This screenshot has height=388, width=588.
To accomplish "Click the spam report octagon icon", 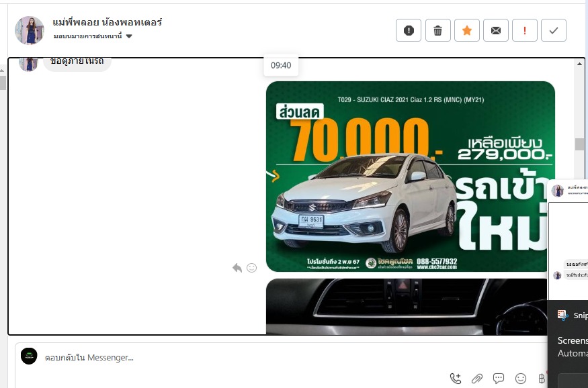I will click(409, 30).
